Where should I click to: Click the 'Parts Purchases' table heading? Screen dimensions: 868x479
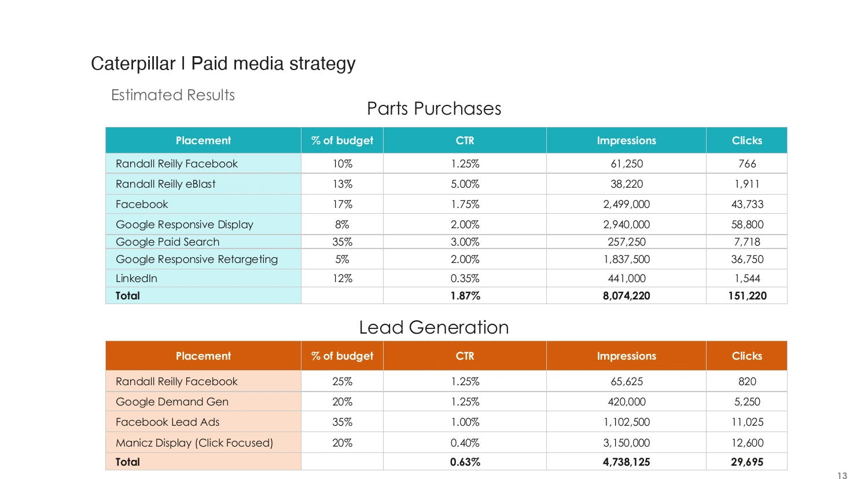[x=434, y=108]
